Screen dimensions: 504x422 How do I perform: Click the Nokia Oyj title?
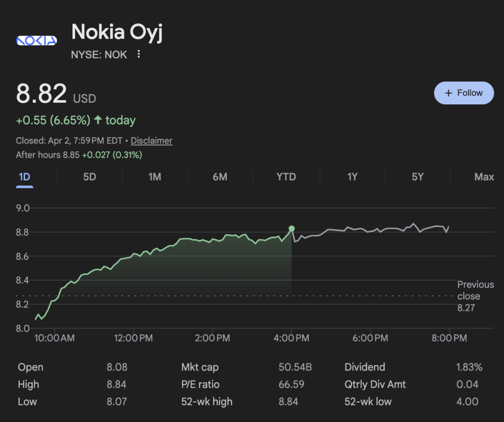tap(117, 32)
